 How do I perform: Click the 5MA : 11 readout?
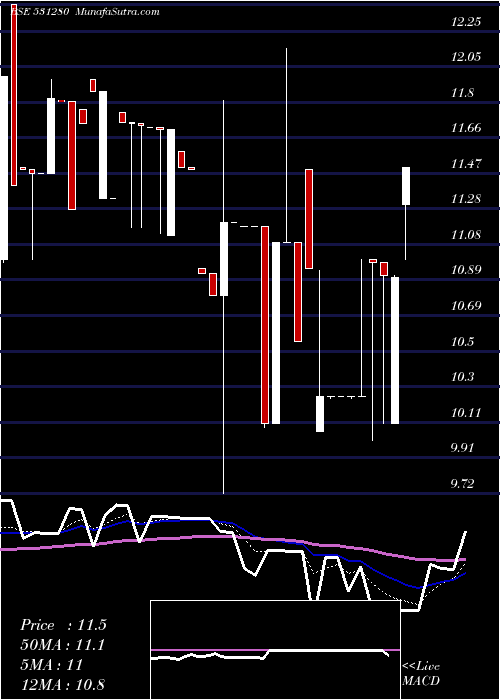(x=52, y=665)
